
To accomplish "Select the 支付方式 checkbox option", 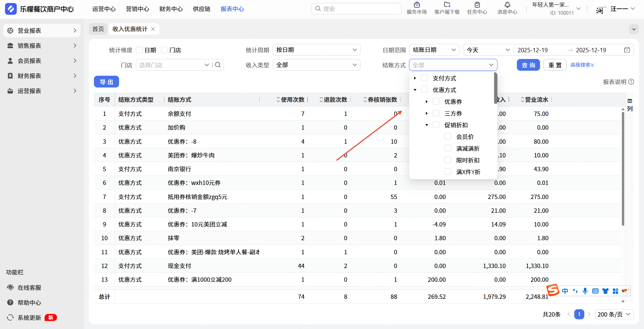I will (x=424, y=78).
